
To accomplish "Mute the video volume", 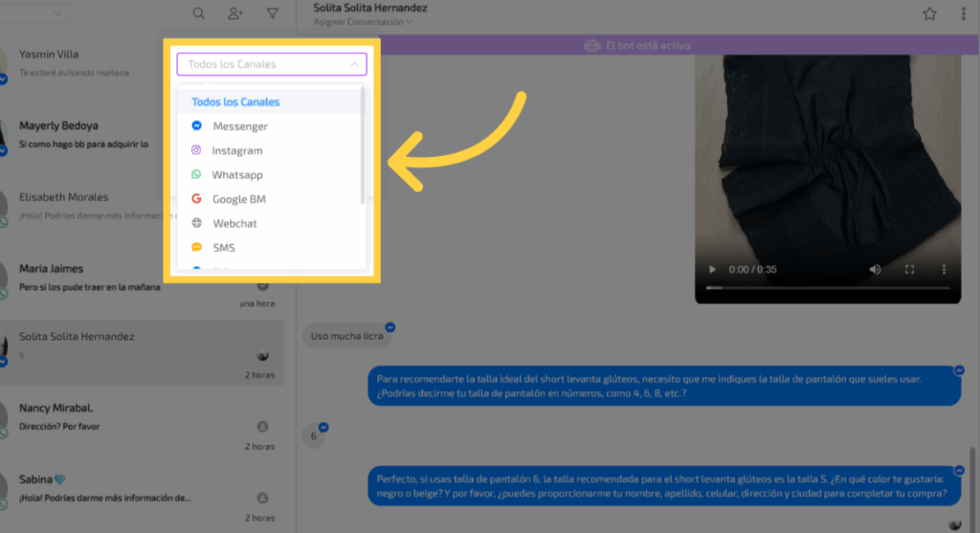I will pos(875,270).
